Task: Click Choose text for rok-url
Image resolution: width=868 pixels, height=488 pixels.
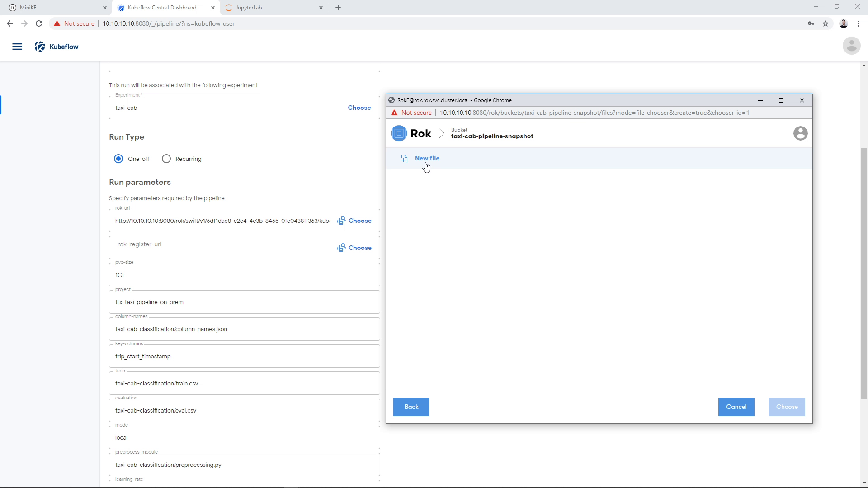Action: (x=360, y=221)
